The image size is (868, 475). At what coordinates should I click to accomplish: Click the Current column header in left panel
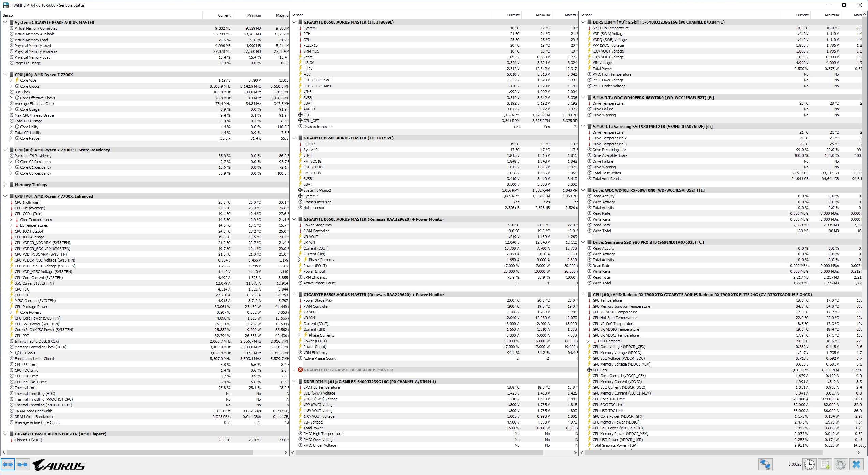click(224, 15)
